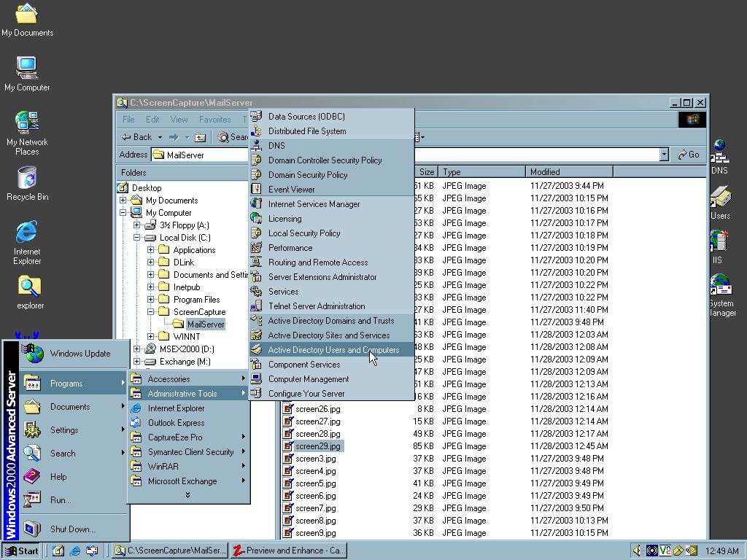Select the file screen29.jpg
This screenshot has height=560, width=747.
312,446
